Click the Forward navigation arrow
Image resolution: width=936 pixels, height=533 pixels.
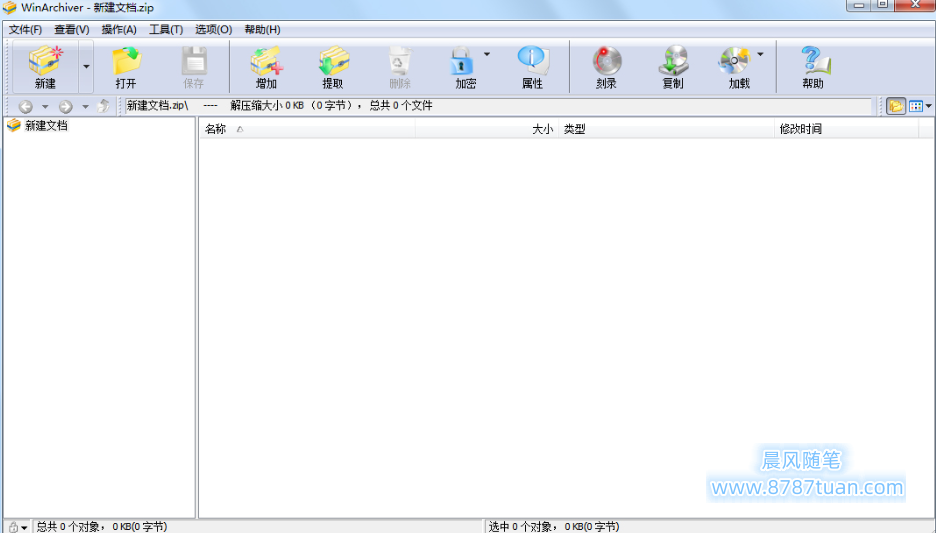(66, 106)
